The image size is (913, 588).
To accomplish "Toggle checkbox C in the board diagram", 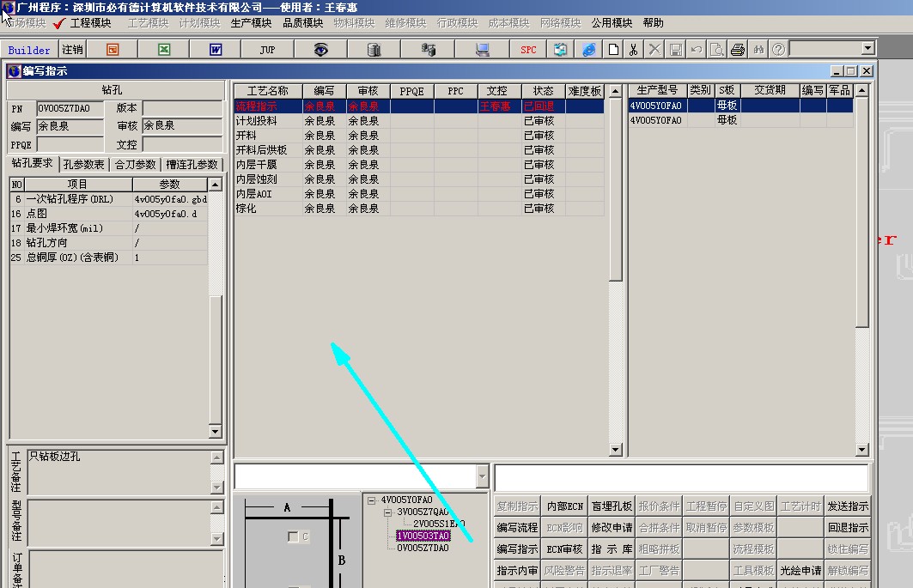I will pyautogui.click(x=293, y=536).
